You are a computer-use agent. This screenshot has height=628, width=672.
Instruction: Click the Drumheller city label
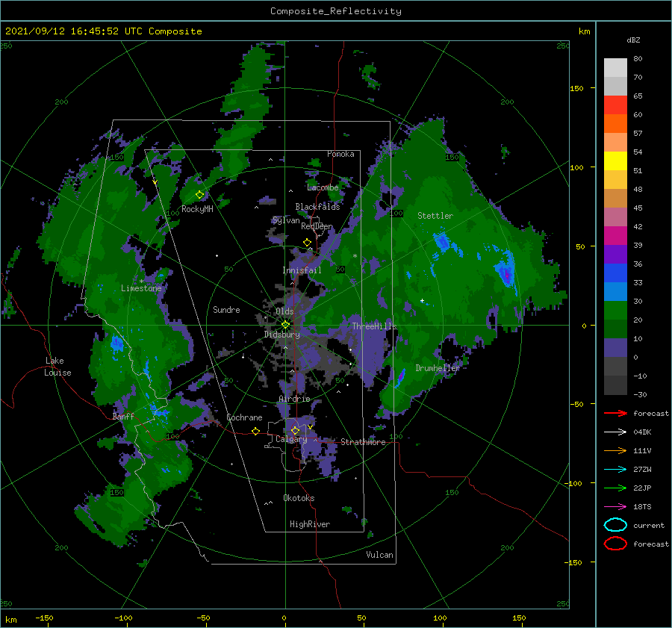tap(437, 368)
